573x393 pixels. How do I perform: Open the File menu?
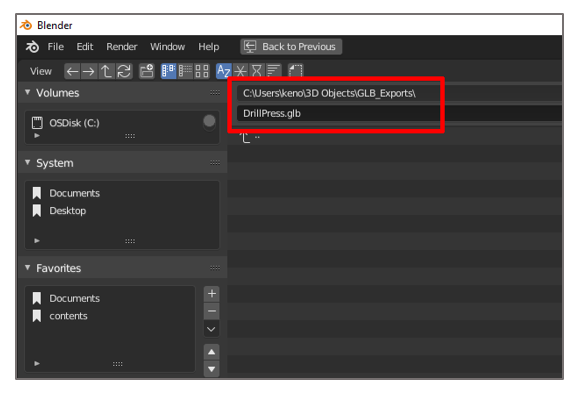[x=56, y=47]
